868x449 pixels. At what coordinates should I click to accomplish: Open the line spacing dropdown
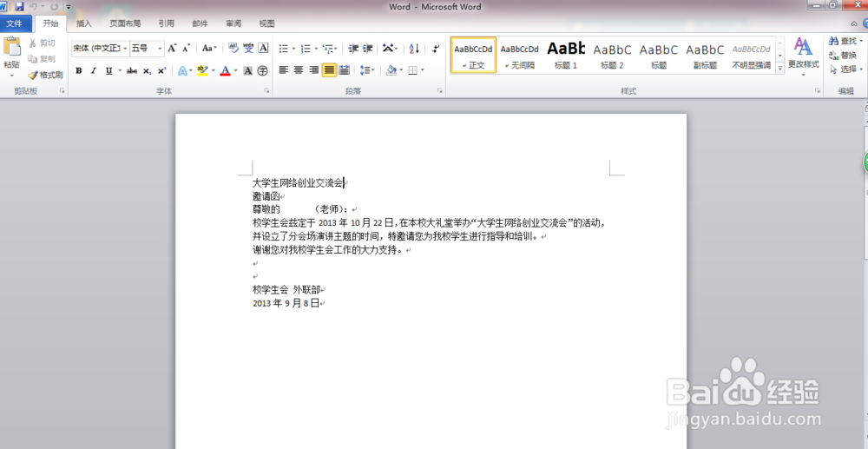coord(367,70)
